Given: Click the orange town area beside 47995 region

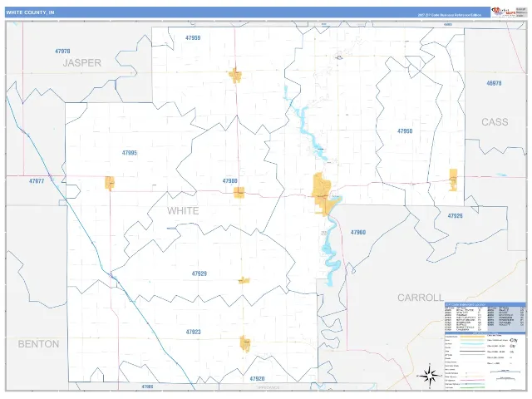Looking at the screenshot, I should point(110,183).
